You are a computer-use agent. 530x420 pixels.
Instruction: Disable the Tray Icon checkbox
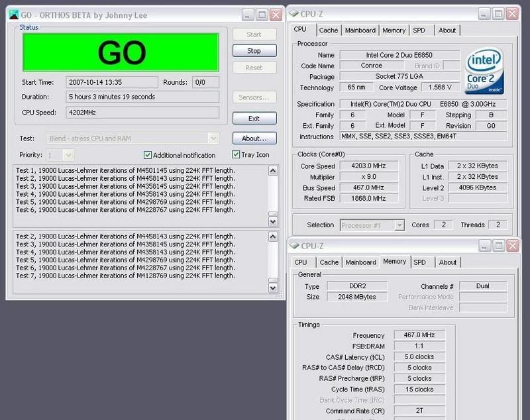coord(237,155)
